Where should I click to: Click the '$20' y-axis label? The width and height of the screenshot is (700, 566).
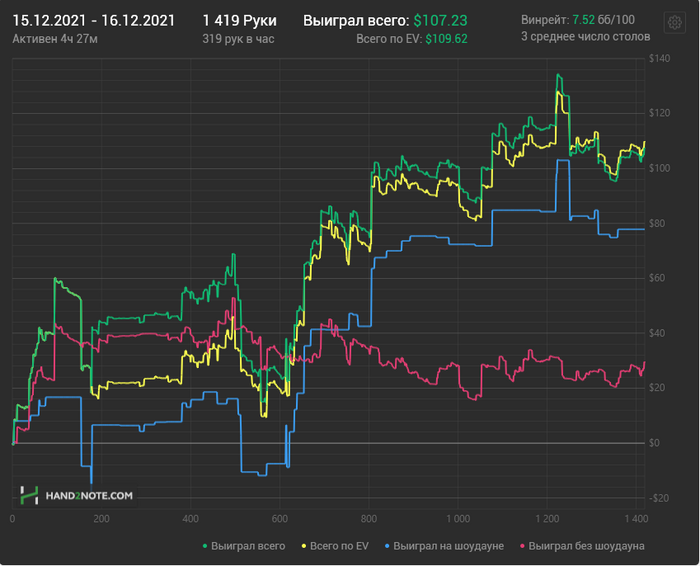click(x=657, y=388)
